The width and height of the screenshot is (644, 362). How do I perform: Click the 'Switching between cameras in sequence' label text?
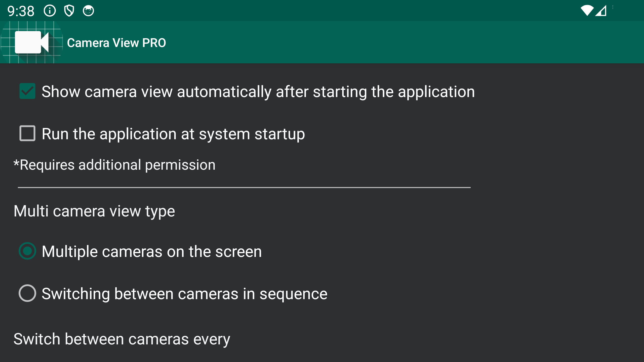tap(184, 294)
